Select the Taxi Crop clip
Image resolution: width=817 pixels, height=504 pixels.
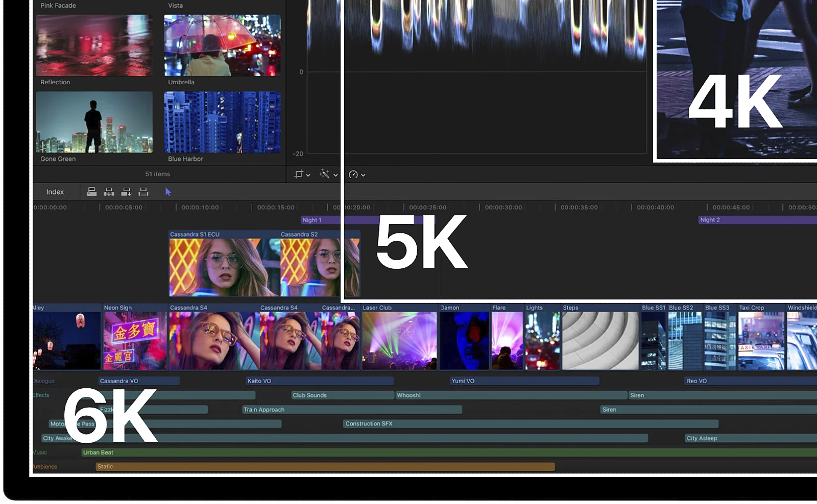[761, 337]
